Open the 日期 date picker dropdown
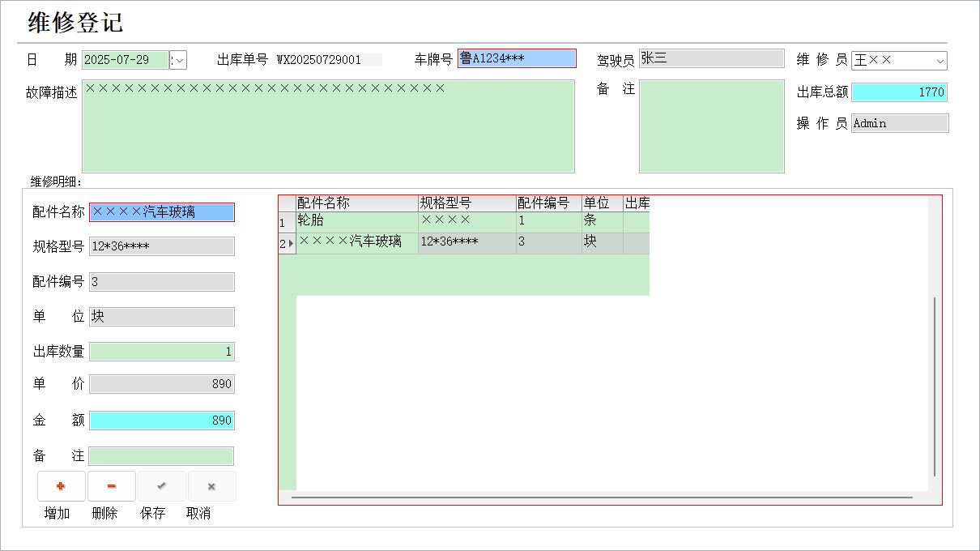The height and width of the screenshot is (551, 980). (179, 60)
